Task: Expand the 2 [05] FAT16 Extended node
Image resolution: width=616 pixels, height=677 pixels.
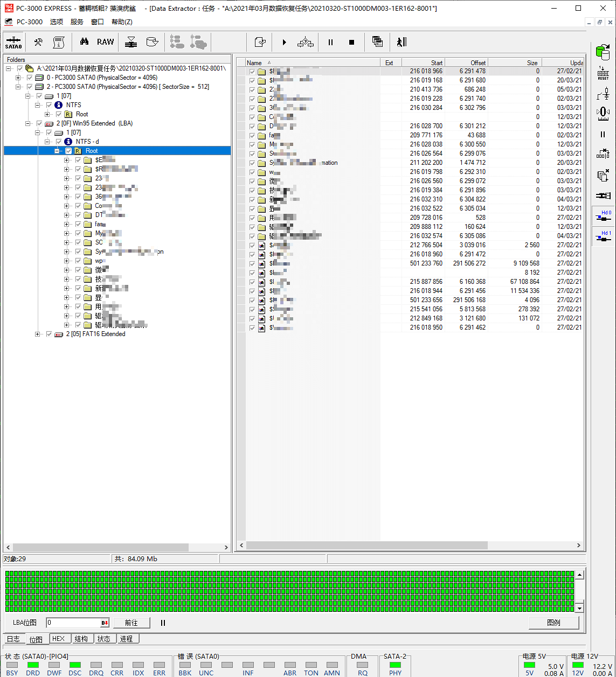Action: pyautogui.click(x=38, y=334)
